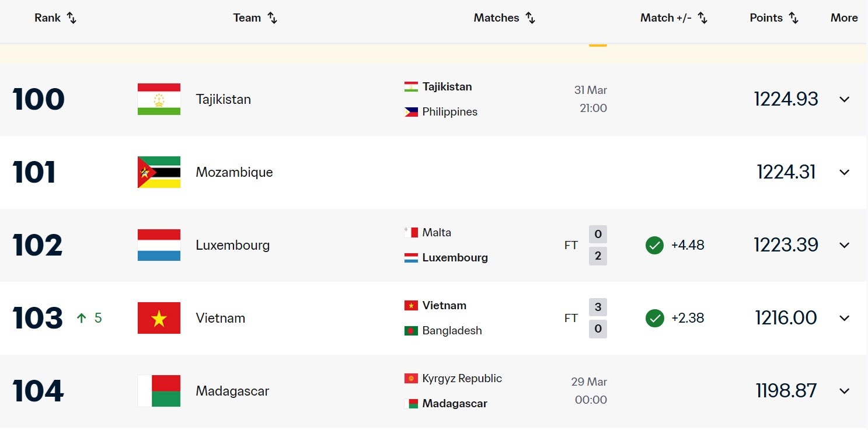Click the Madagascar team flag
The width and height of the screenshot is (868, 430).
(x=159, y=391)
